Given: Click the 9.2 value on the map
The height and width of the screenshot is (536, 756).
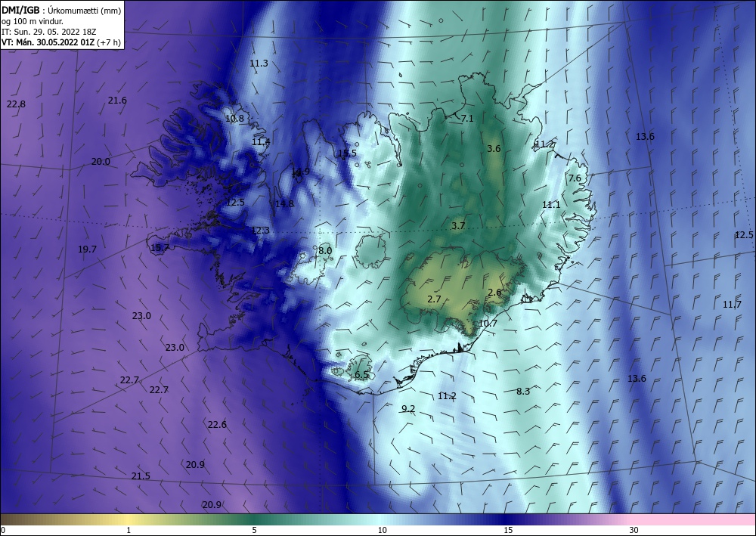Looking at the screenshot, I should click(x=408, y=409).
